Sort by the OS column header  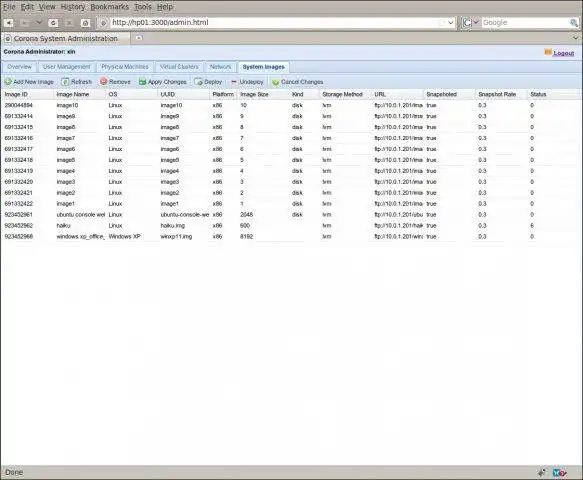point(132,94)
